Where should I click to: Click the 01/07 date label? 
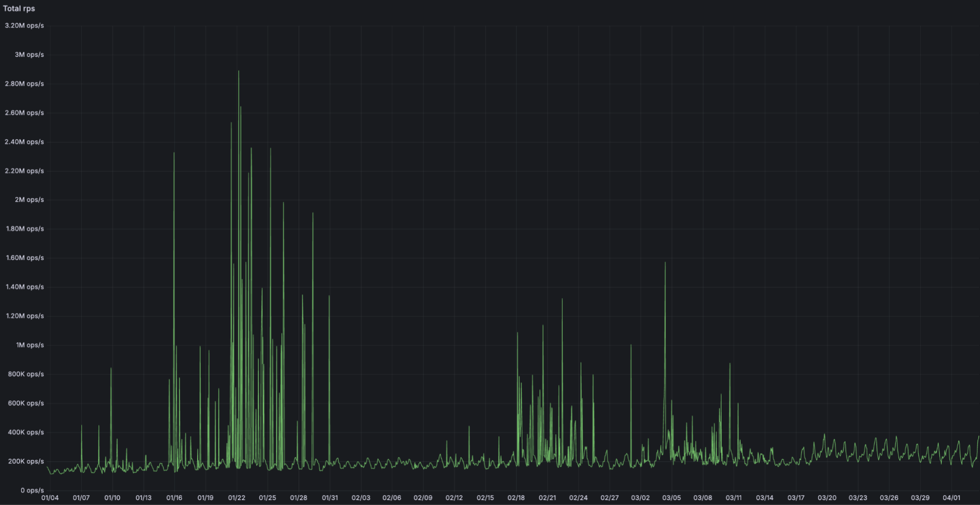tap(81, 498)
